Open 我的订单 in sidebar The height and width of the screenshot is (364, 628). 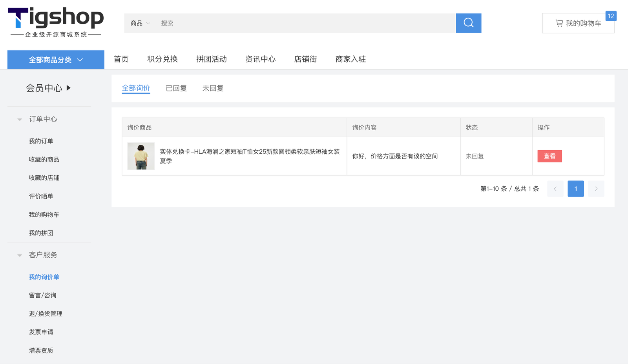41,141
